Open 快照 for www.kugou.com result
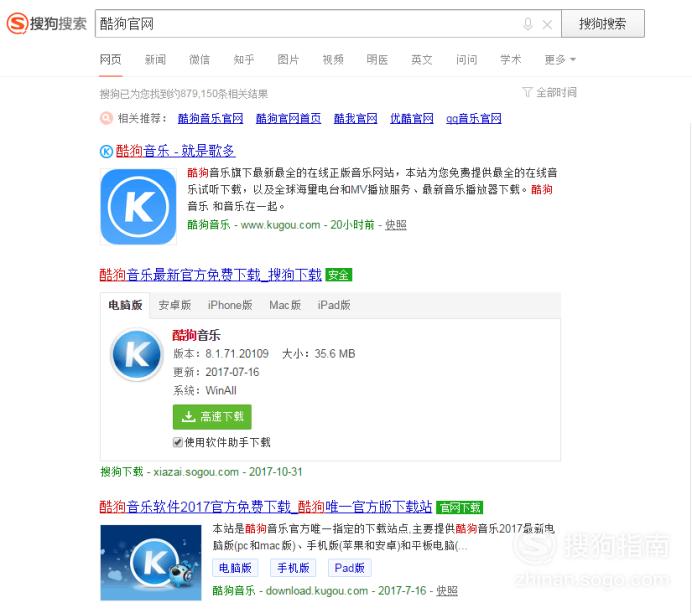This screenshot has width=692, height=613. (x=396, y=225)
